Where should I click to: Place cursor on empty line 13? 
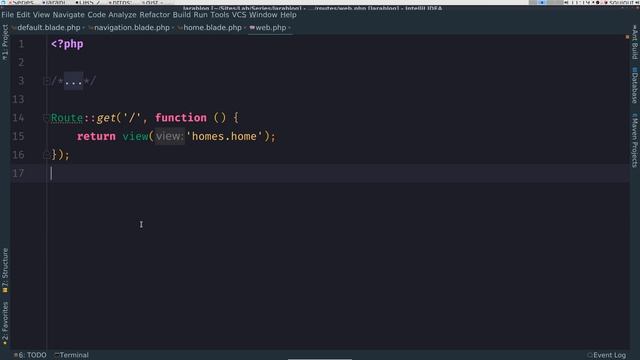pos(339,100)
